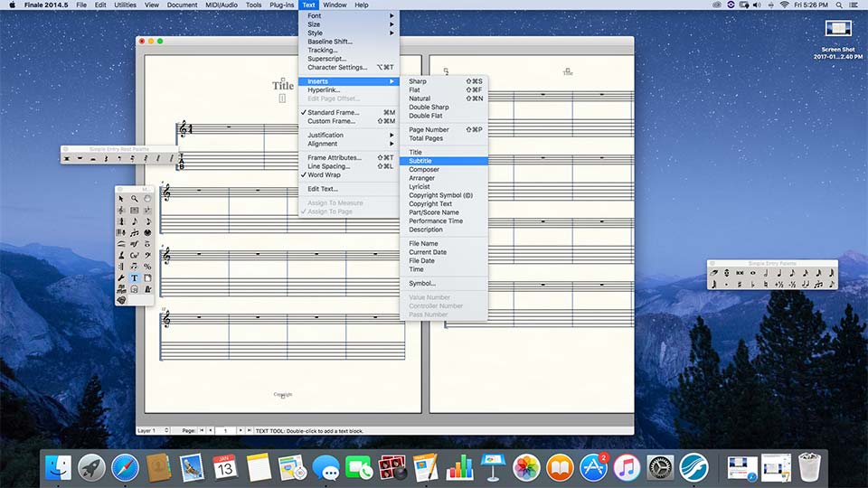Expand the Style submenu
Screen dimensions: 868x488
(x=349, y=33)
